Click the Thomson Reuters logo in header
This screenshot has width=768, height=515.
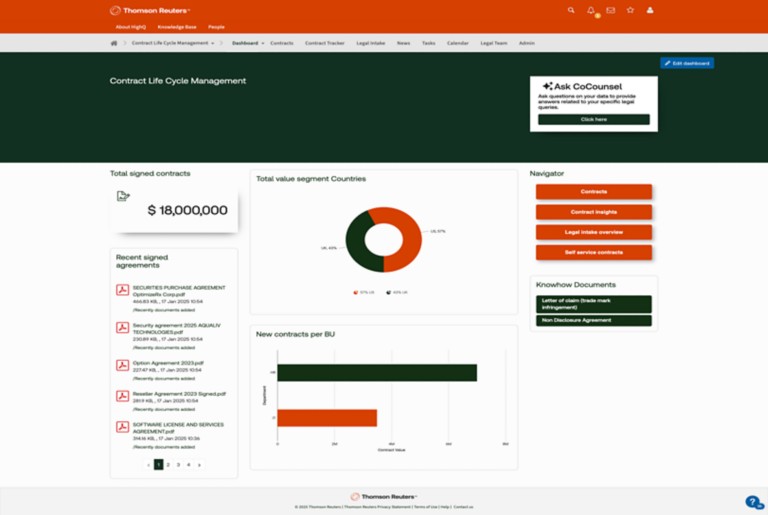click(150, 10)
